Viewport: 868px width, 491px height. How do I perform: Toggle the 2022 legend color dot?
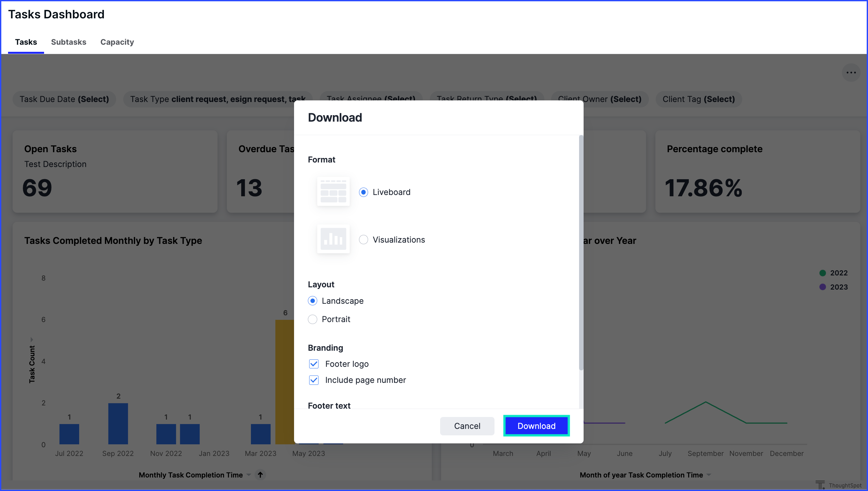pos(823,273)
